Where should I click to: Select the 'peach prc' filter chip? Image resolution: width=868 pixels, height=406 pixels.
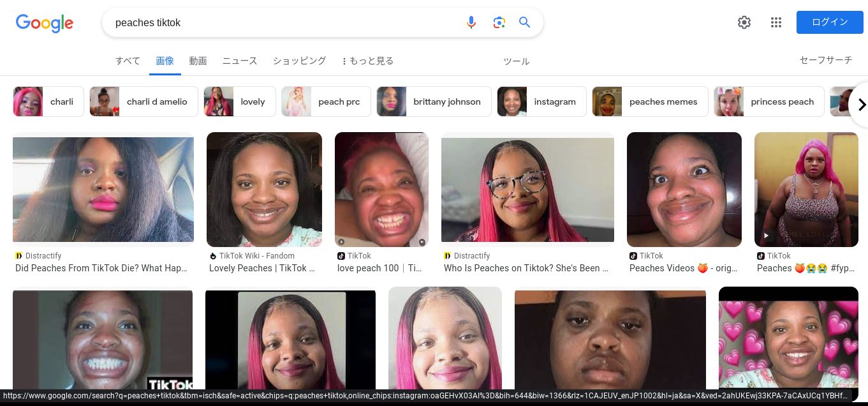326,101
